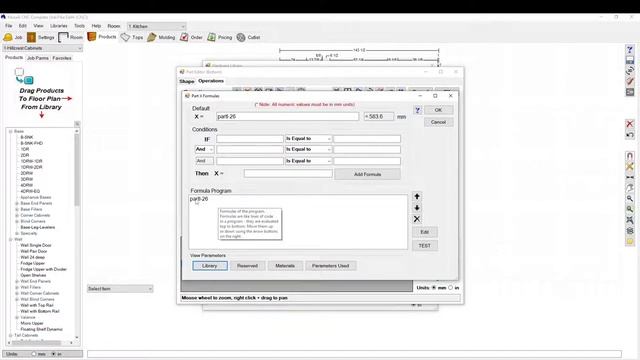Click help icon in Part X Formulas dialog
Viewport: 640px width, 360px height.
tap(417, 110)
